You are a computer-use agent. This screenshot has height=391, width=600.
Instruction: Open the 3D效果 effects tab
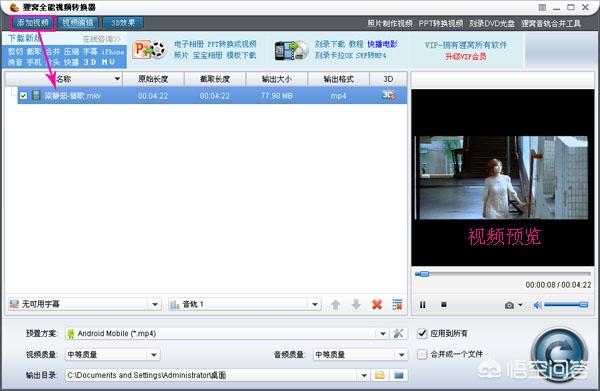coord(123,23)
